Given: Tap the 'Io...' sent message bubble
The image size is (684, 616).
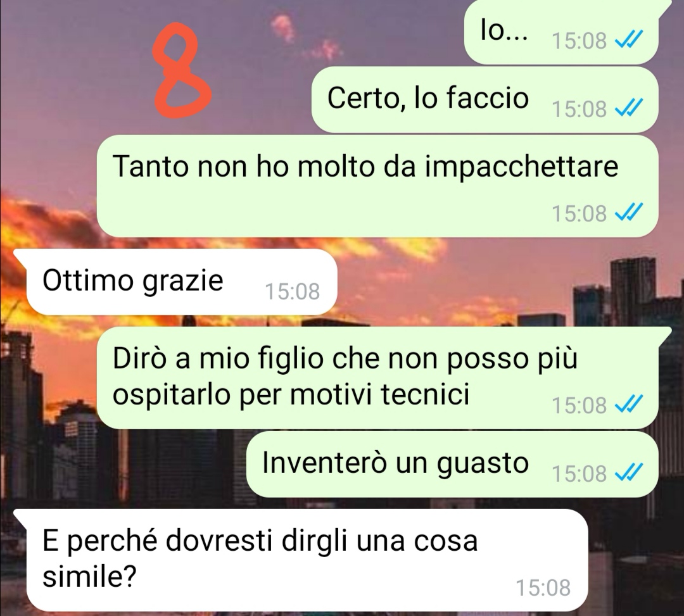Looking at the screenshot, I should tap(561, 33).
